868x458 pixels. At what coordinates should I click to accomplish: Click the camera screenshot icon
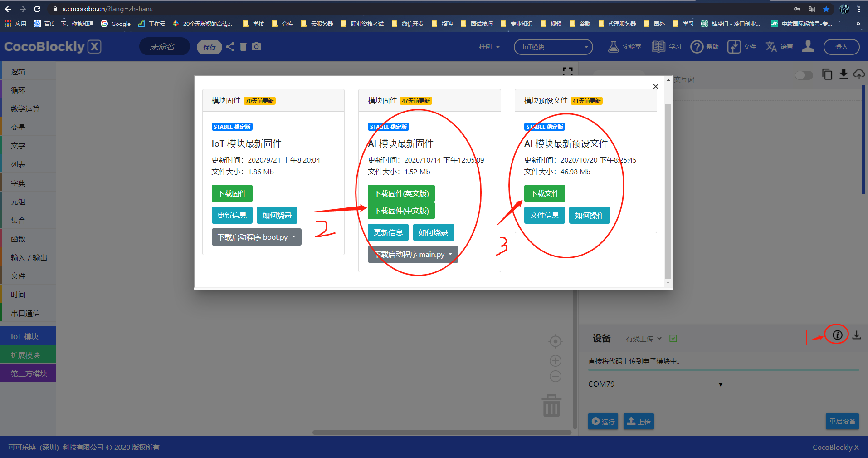tap(257, 46)
